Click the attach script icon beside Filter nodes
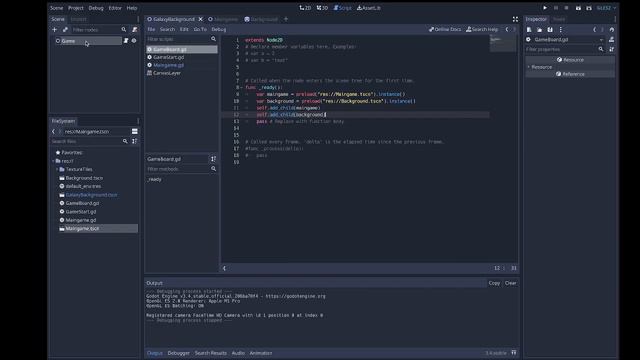 [x=135, y=29]
